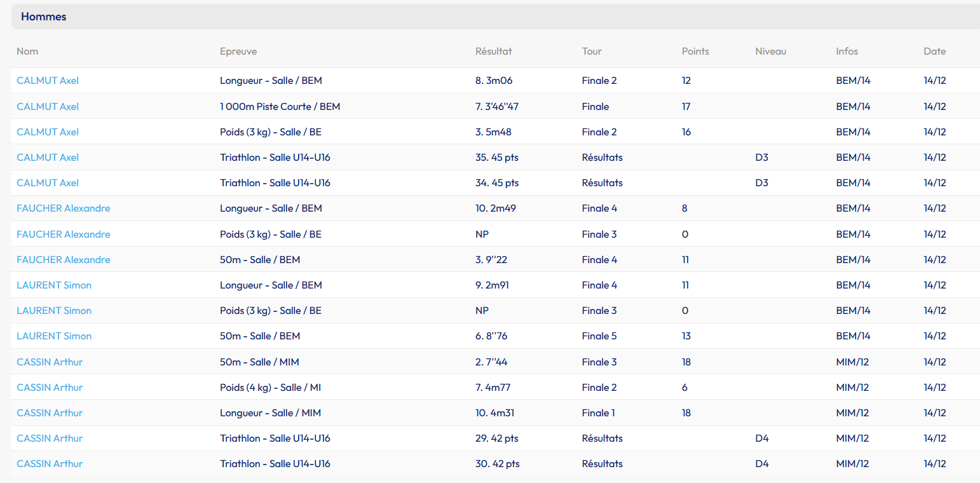
Task: Click LAURENT Simon name in the Poids NP row
Action: 54,311
